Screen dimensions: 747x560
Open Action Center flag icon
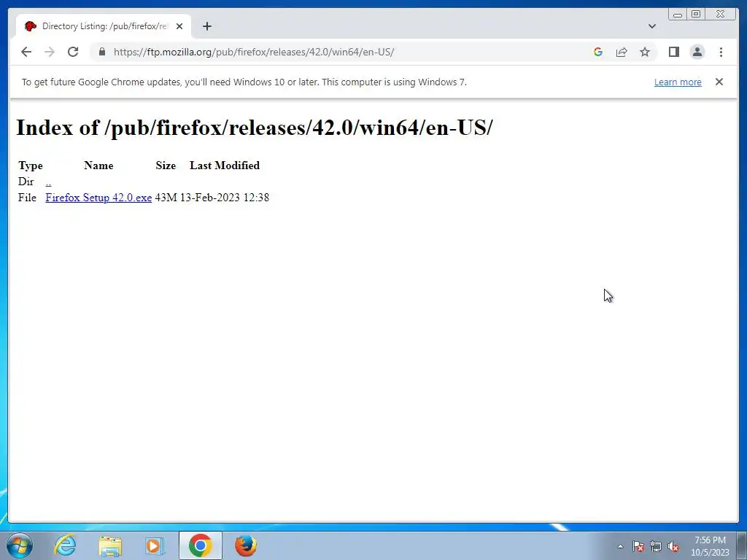(638, 546)
